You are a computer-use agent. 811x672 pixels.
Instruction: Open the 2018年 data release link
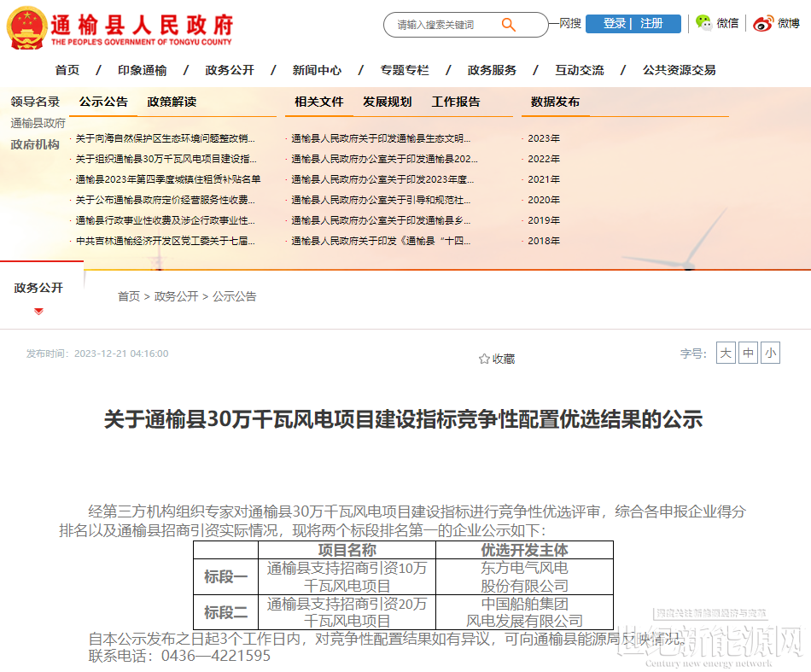pyautogui.click(x=544, y=241)
